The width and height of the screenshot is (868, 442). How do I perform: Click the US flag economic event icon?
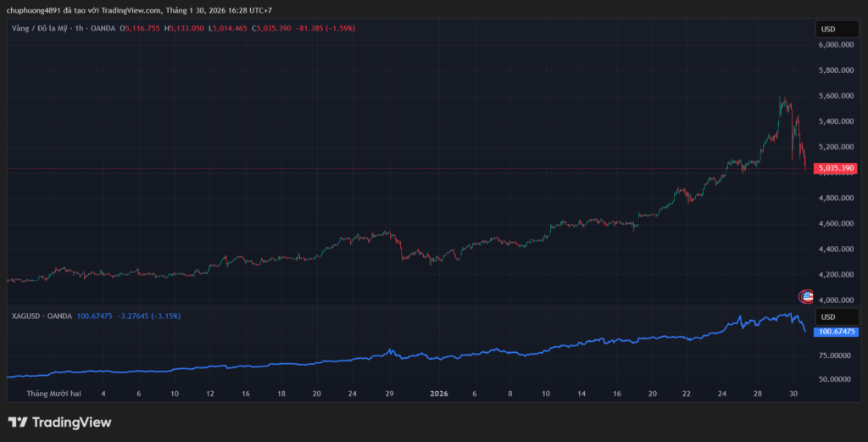click(807, 296)
